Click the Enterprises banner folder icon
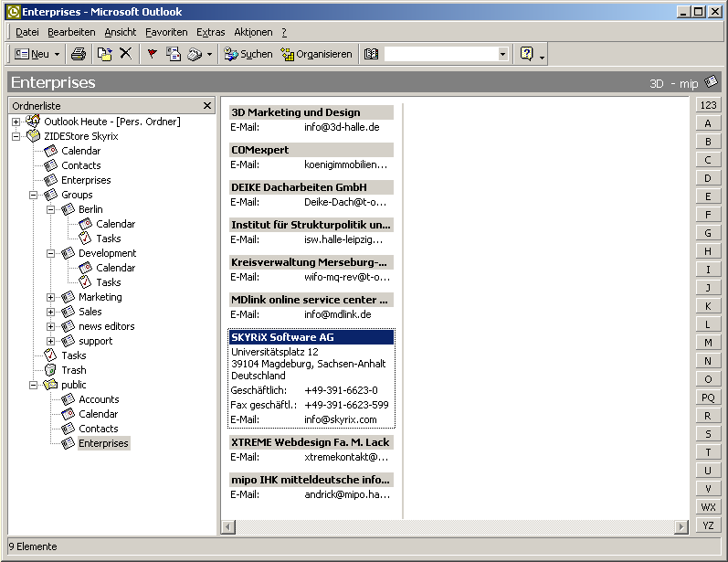The image size is (728, 562). (x=711, y=81)
